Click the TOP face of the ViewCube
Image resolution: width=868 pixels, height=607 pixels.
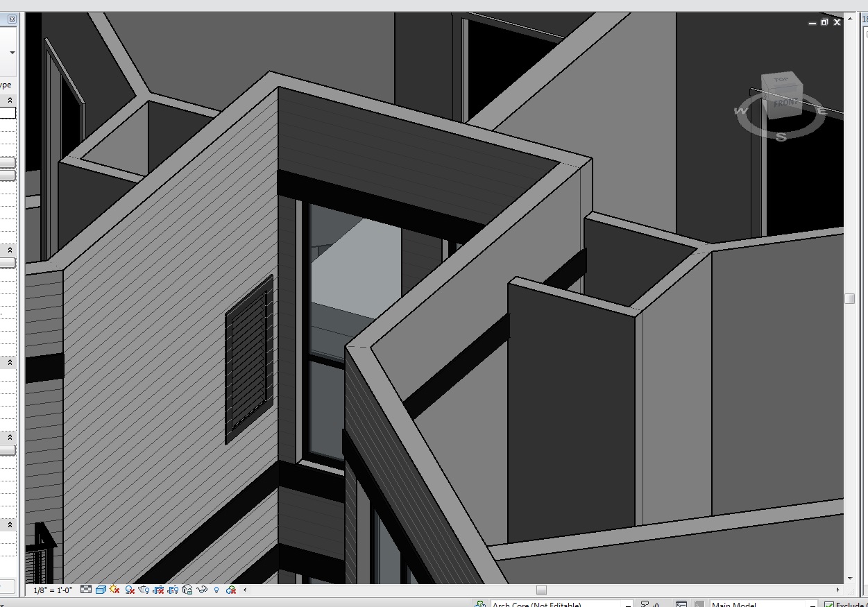click(x=781, y=80)
